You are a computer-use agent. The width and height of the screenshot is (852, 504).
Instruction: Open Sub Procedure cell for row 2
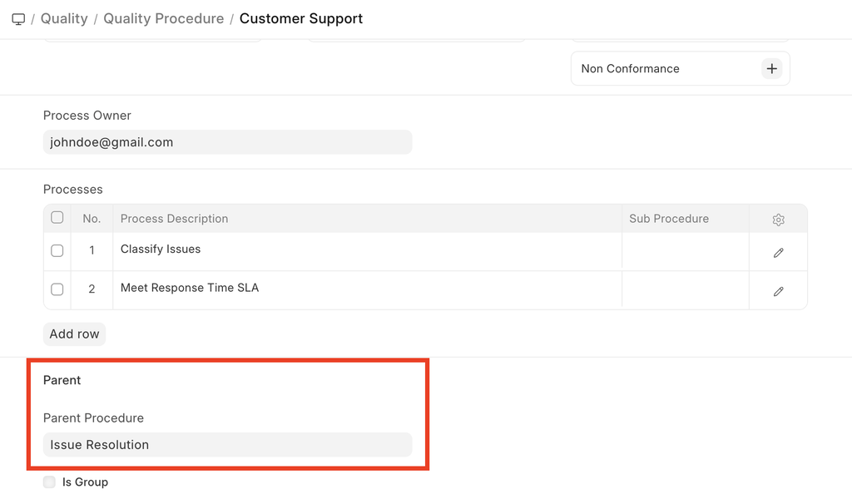(x=685, y=290)
